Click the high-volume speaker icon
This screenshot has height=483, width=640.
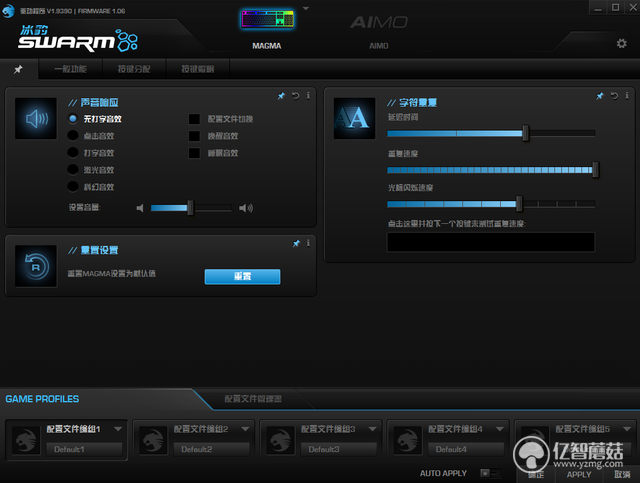click(x=246, y=208)
